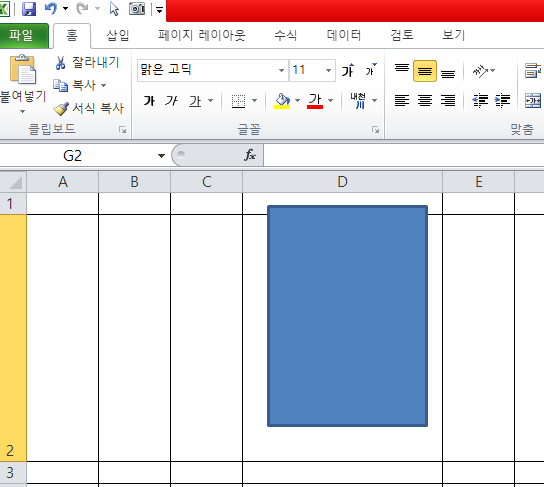This screenshot has width=544, height=487.
Task: Decrease indent icon
Action: tap(481, 101)
